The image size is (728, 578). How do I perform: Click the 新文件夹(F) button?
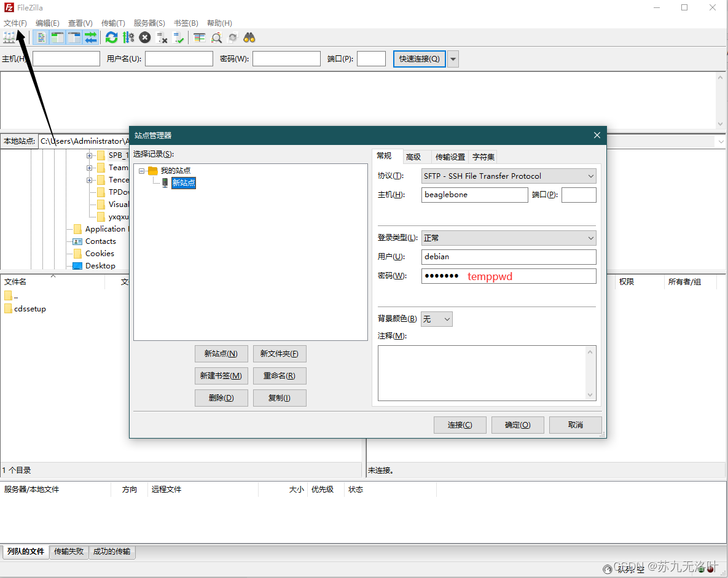coord(280,354)
